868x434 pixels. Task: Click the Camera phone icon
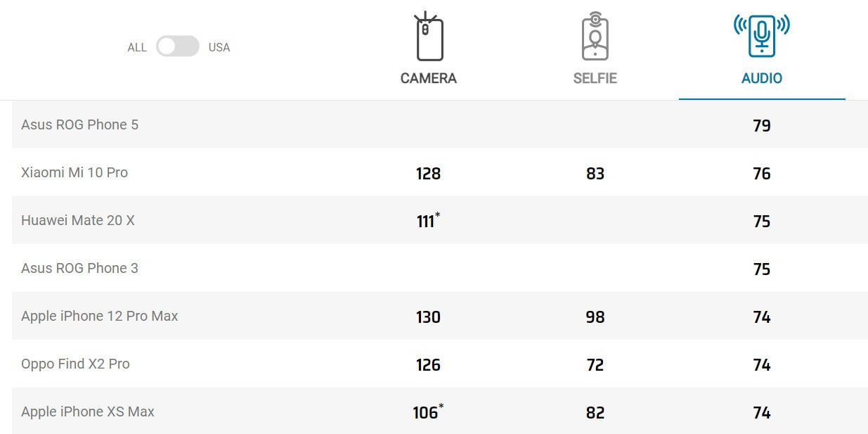click(429, 36)
